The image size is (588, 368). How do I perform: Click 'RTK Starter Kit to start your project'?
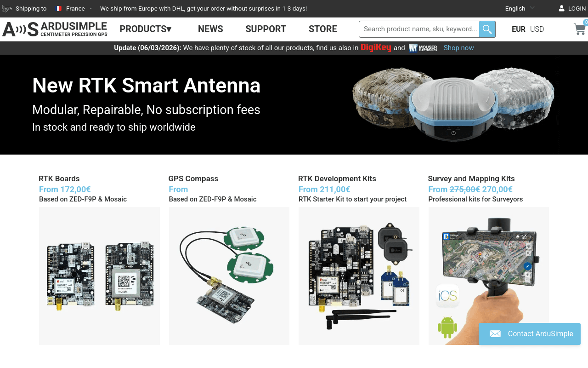353,199
